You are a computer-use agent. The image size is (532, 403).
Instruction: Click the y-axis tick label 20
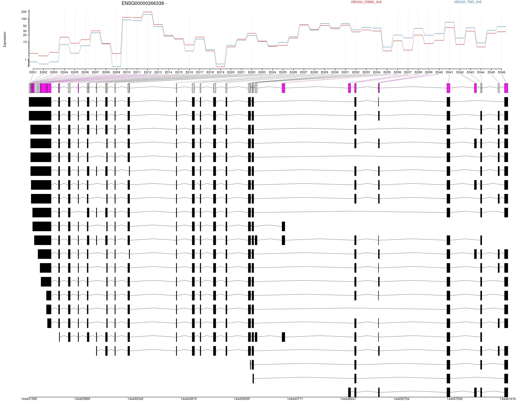[25, 35]
